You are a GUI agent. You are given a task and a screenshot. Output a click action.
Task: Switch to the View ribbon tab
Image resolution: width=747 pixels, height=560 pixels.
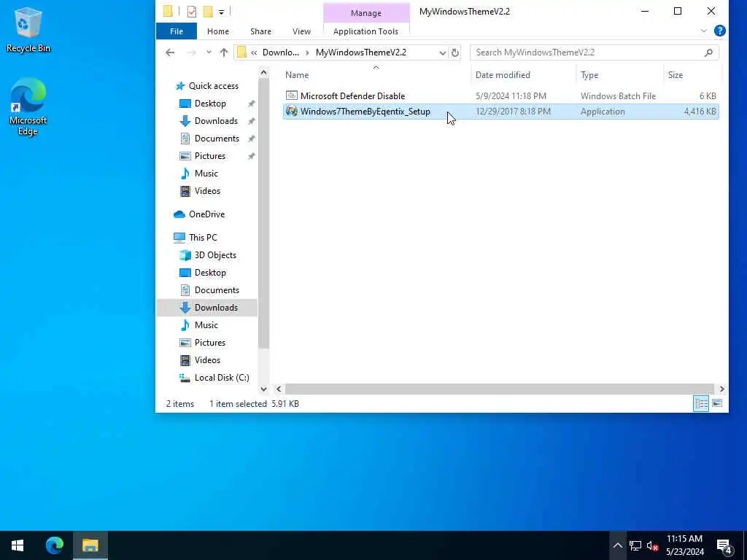(x=301, y=31)
